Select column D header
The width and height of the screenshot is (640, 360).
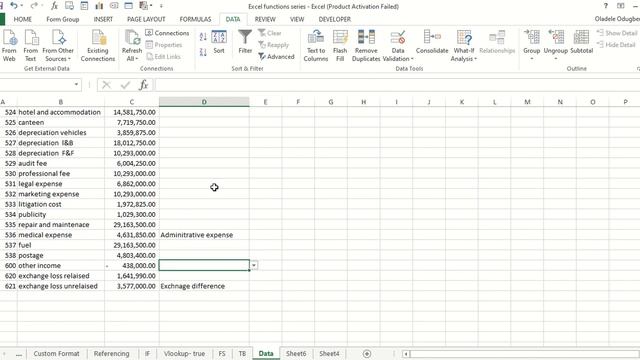click(x=204, y=102)
